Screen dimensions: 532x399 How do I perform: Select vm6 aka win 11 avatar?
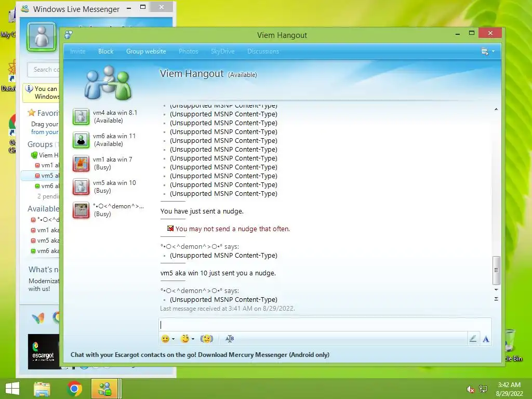click(x=81, y=140)
